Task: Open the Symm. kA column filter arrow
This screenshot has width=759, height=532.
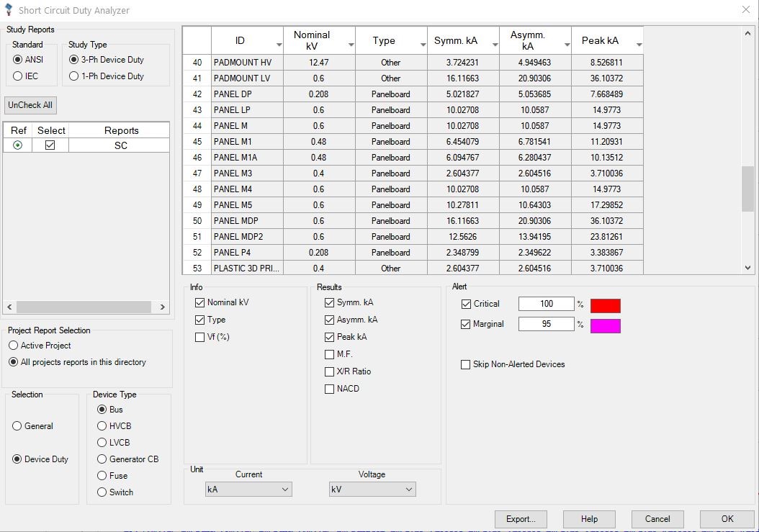Action: point(495,45)
